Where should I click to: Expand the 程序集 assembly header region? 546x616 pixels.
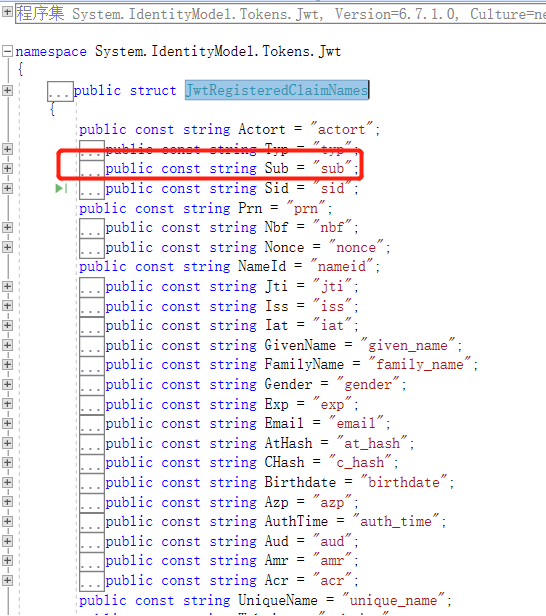click(7, 12)
